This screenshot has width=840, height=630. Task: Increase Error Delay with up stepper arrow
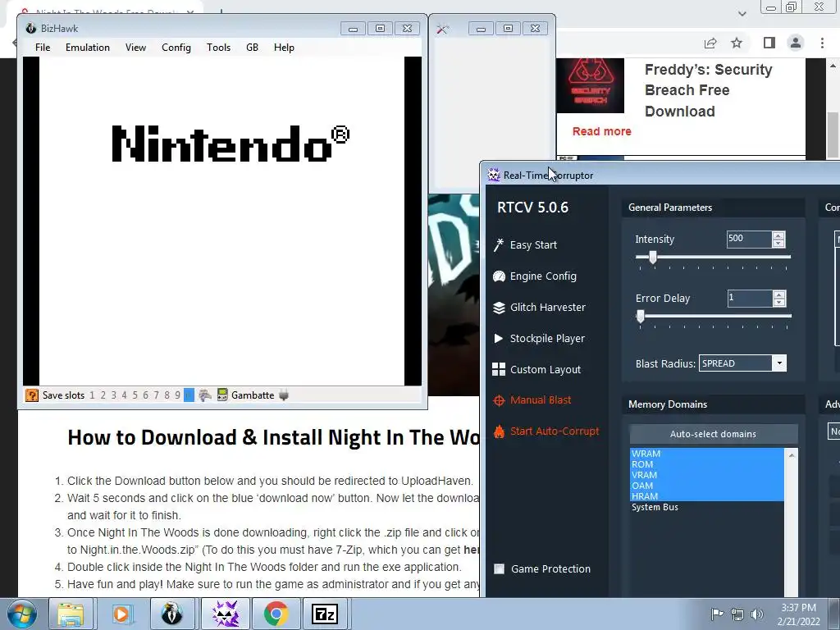coord(779,294)
